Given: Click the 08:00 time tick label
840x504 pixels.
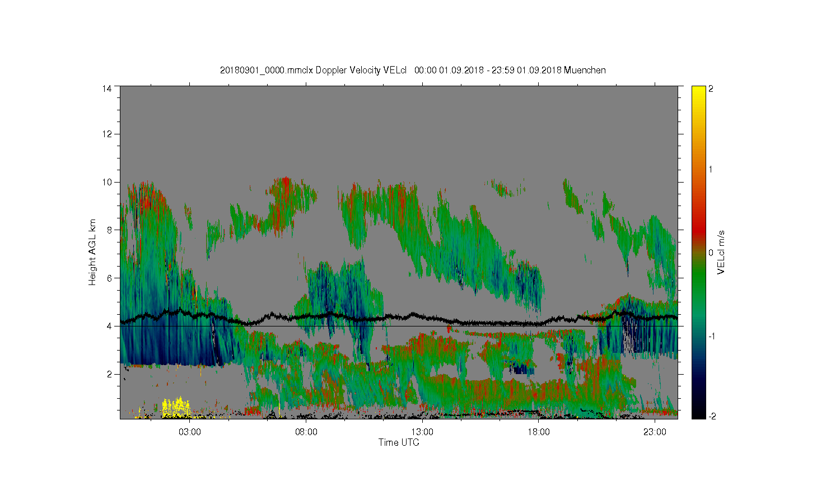Looking at the screenshot, I should (x=306, y=432).
